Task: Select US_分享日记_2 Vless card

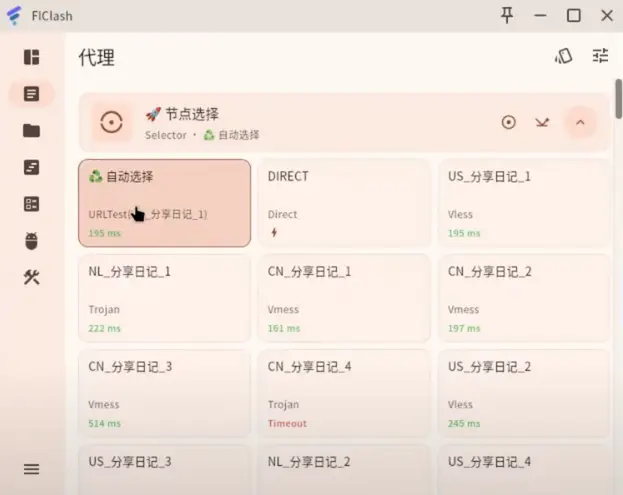Action: [524, 393]
